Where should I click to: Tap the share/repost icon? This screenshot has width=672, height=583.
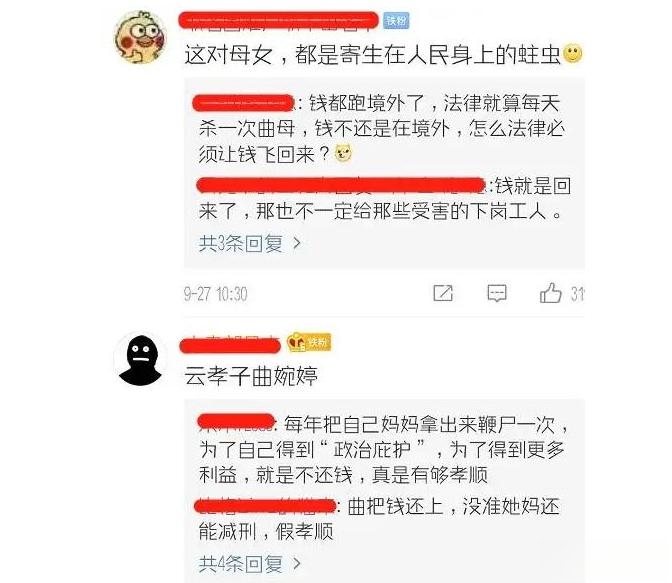(x=443, y=293)
